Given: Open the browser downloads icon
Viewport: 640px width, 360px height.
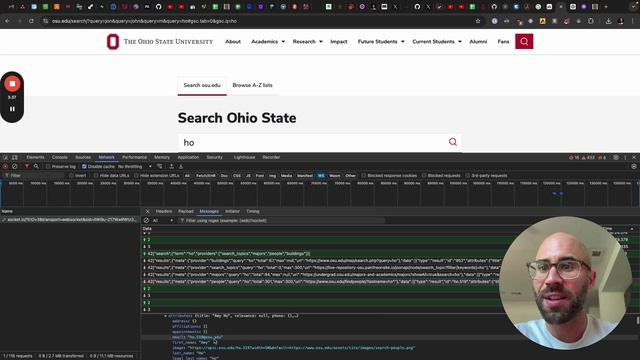Looking at the screenshot, I should point(609,21).
